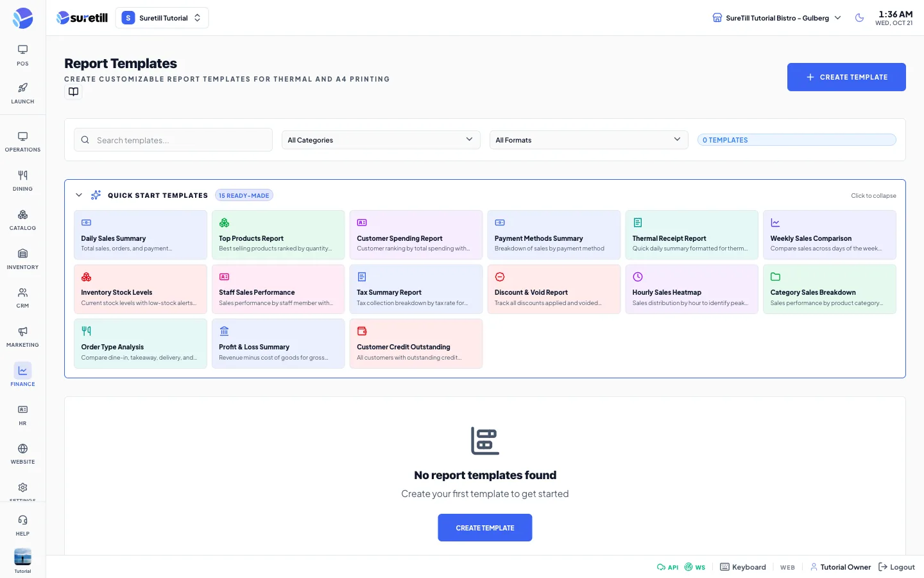The width and height of the screenshot is (924, 578).
Task: Select the Inventory Stock Levels card
Action: click(141, 290)
